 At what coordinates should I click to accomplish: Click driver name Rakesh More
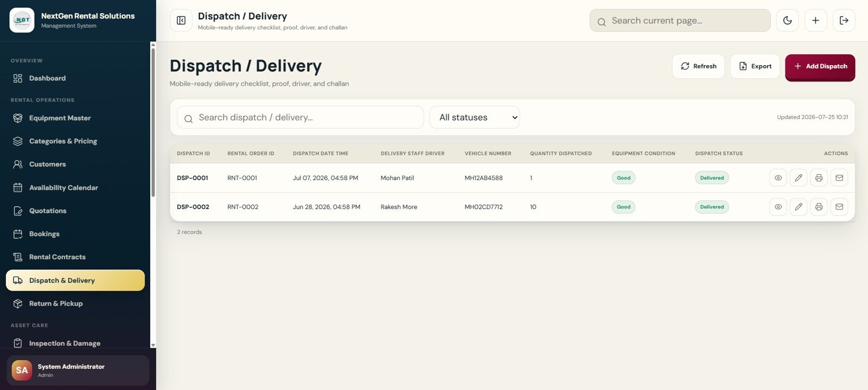(399, 207)
